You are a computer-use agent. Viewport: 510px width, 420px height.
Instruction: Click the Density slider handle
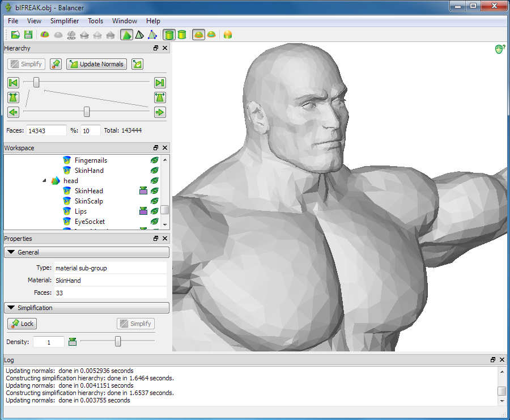[x=118, y=341]
